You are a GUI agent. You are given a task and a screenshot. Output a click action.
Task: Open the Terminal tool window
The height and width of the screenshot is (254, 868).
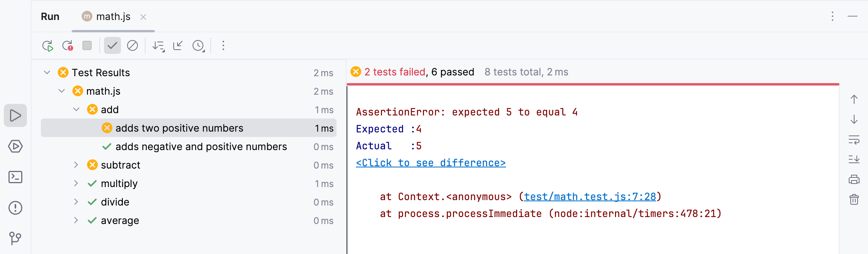click(x=15, y=177)
